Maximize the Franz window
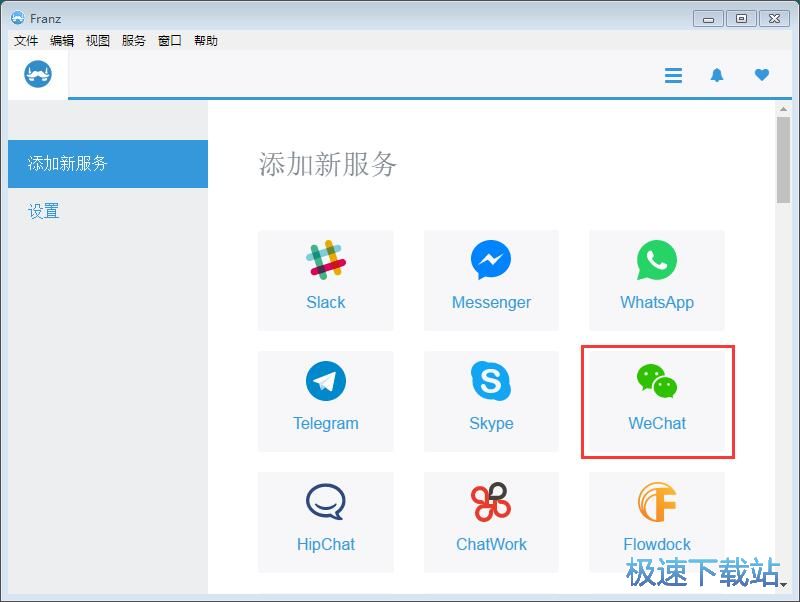The height and width of the screenshot is (602, 800). pyautogui.click(x=741, y=19)
